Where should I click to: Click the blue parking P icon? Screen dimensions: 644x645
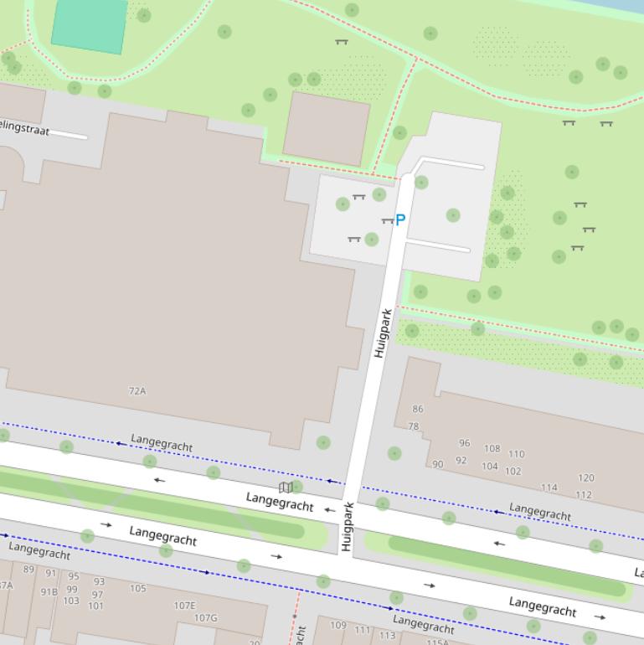(x=400, y=219)
